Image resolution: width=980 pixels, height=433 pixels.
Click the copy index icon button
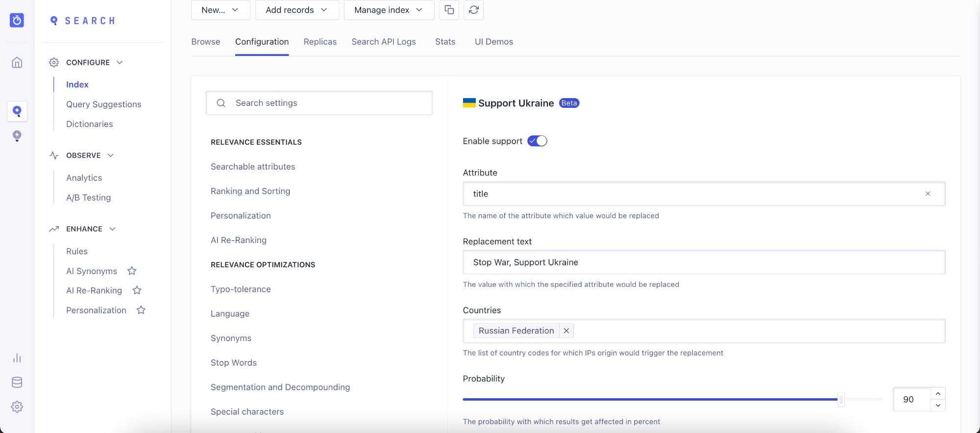449,10
